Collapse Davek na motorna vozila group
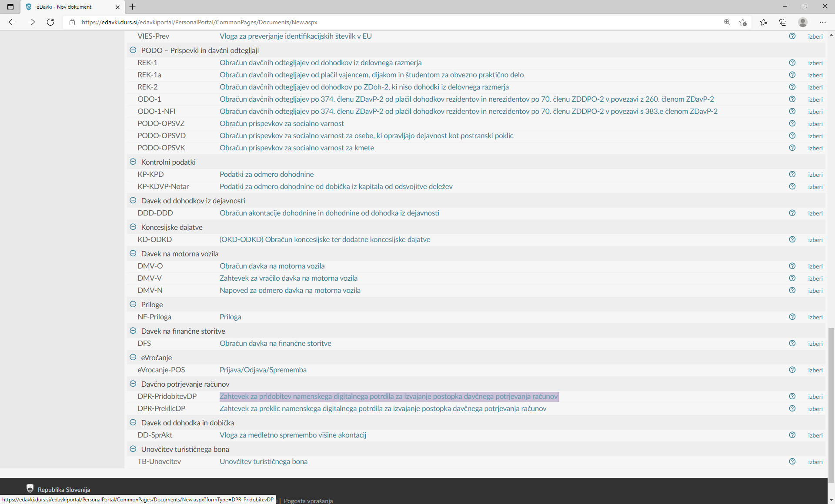This screenshot has height=504, width=835. pyautogui.click(x=133, y=253)
